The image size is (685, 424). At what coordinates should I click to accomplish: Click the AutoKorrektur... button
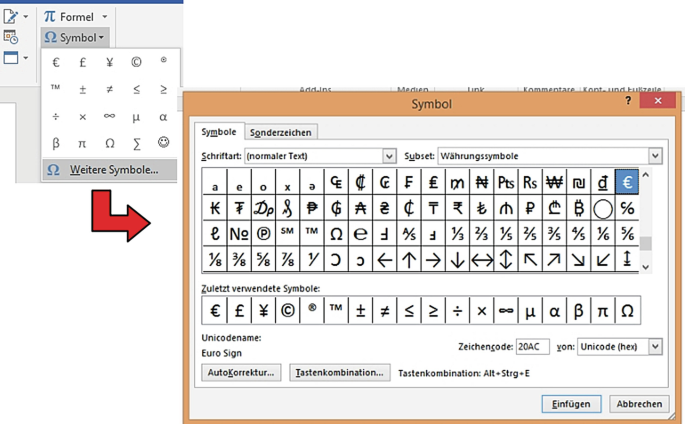pos(240,372)
